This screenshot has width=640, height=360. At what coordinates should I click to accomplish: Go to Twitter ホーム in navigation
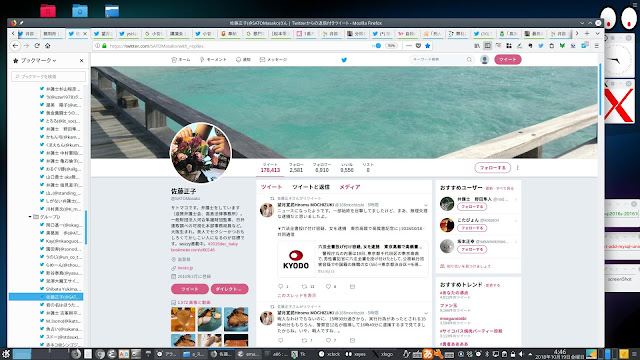tap(181, 60)
